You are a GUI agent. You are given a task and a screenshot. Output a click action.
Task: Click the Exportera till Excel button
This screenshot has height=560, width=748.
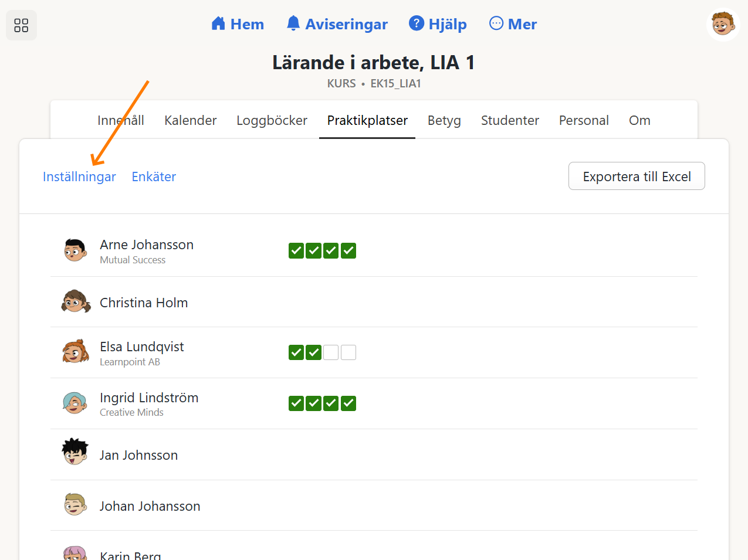pyautogui.click(x=637, y=176)
